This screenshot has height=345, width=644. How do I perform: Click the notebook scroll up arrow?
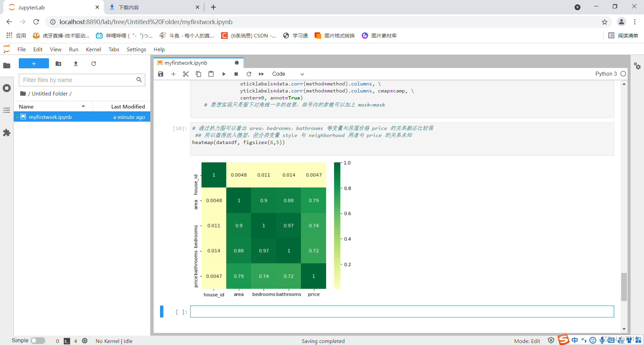(624, 84)
